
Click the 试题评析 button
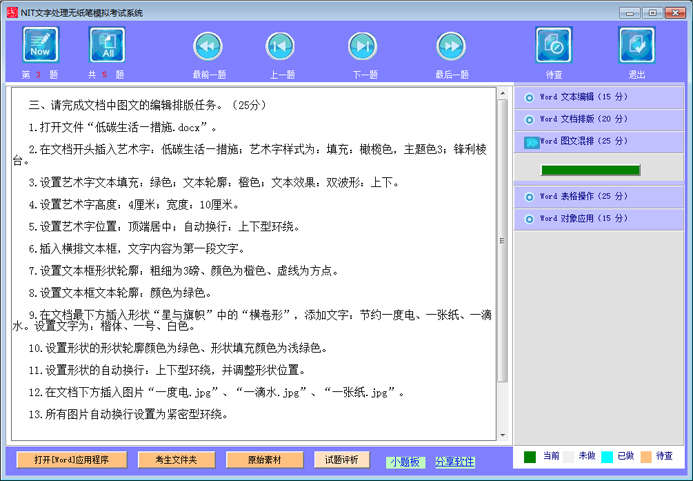coord(341,460)
